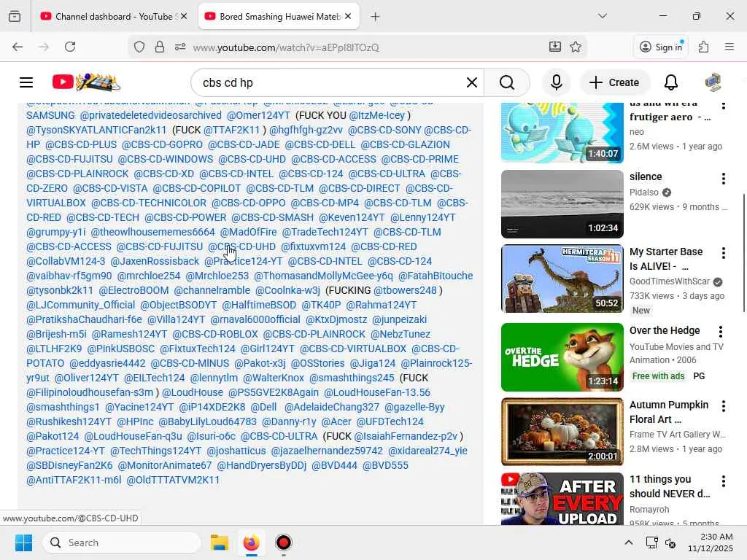Open the @HandDryersByDDj mention link

pyautogui.click(x=262, y=466)
